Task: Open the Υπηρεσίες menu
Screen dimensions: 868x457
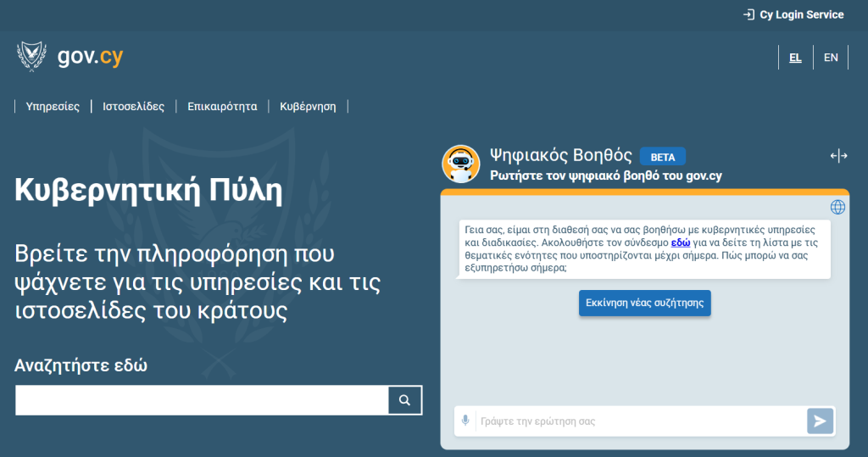Action: pyautogui.click(x=53, y=107)
